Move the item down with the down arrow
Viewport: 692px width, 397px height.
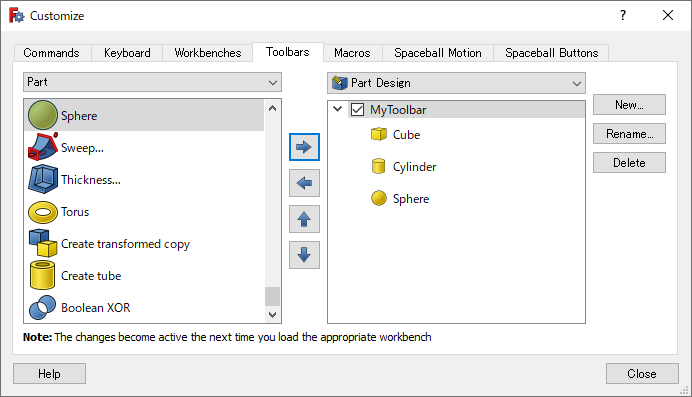coord(304,255)
